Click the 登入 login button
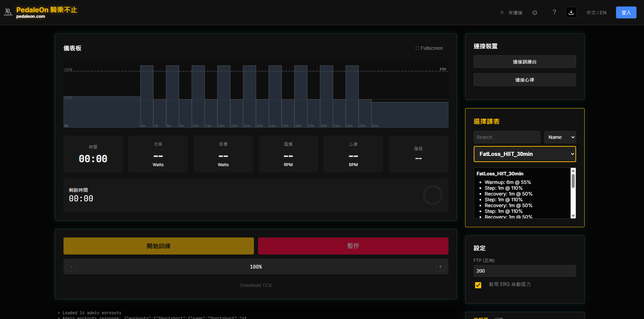This screenshot has height=319, width=644. [626, 13]
